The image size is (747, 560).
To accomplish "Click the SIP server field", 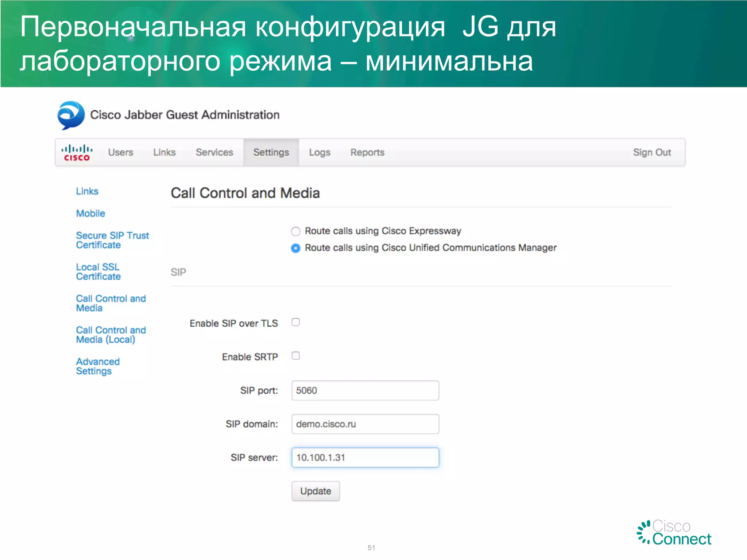I will click(365, 458).
